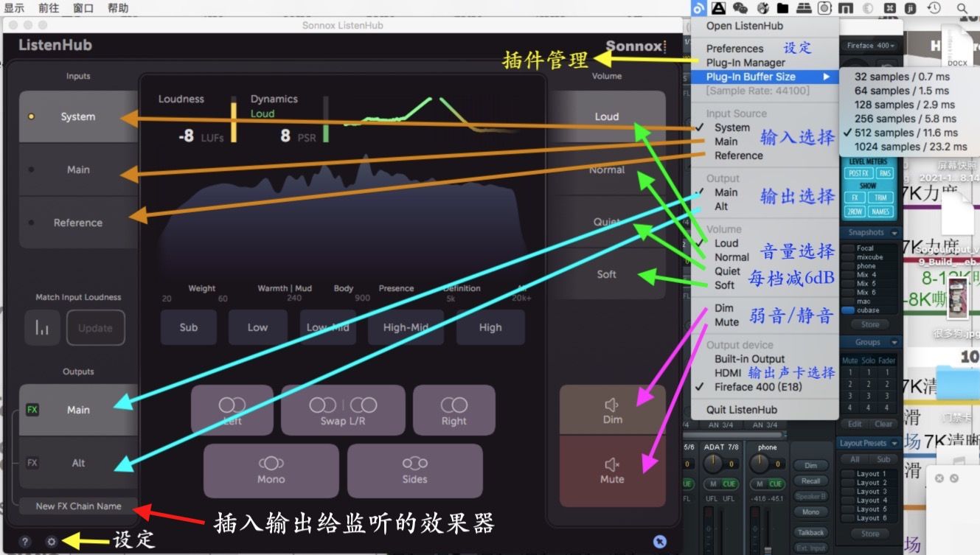The image size is (980, 555).
Task: Click the Match Input Loudness bars icon
Action: (x=42, y=328)
